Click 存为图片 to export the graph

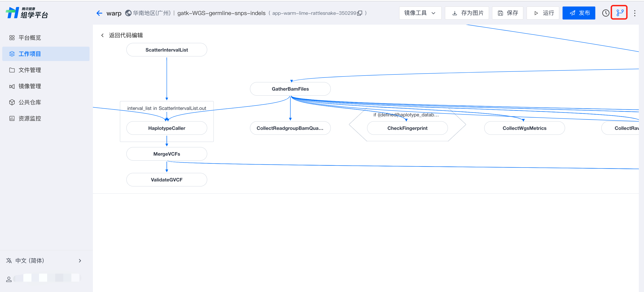pyautogui.click(x=467, y=13)
